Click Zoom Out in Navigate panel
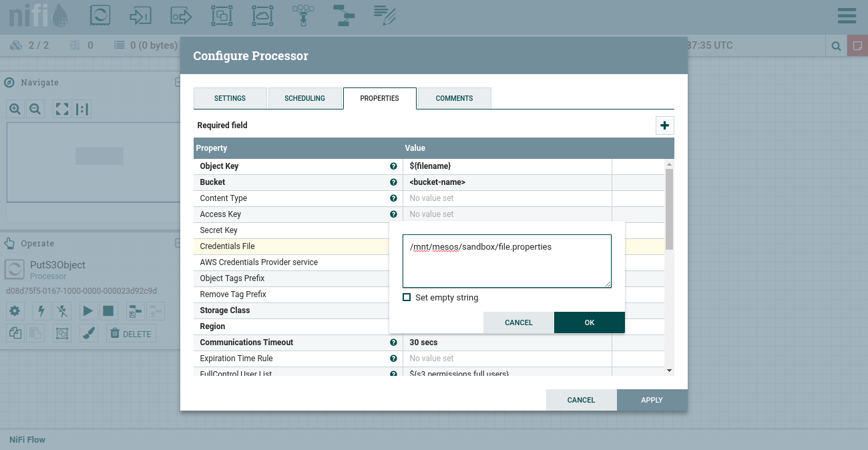 35,109
